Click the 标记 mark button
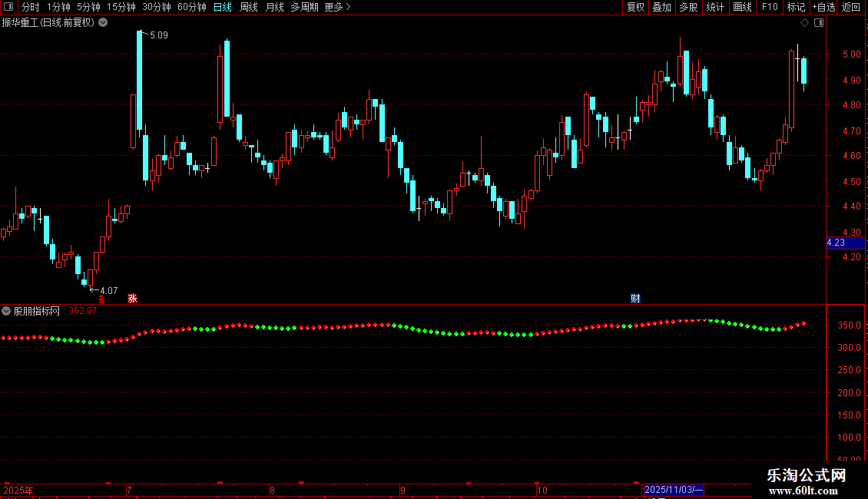 click(796, 7)
